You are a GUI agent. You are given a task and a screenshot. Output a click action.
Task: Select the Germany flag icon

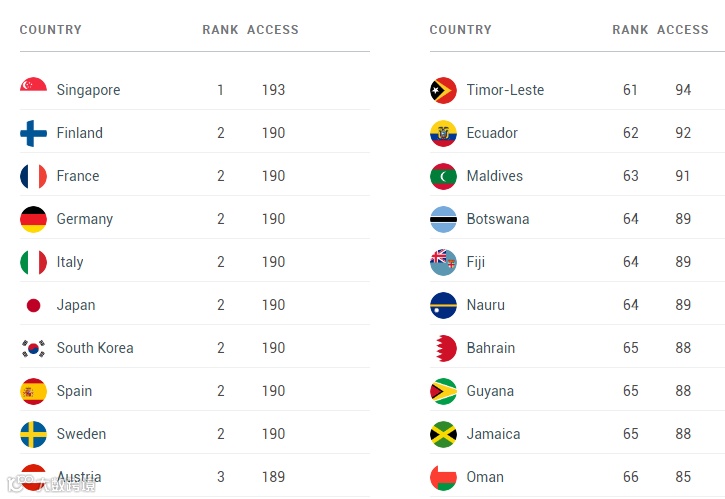click(x=33, y=219)
